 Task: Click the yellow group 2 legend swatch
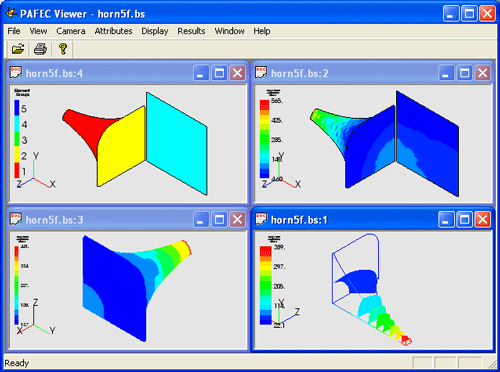pyautogui.click(x=17, y=154)
